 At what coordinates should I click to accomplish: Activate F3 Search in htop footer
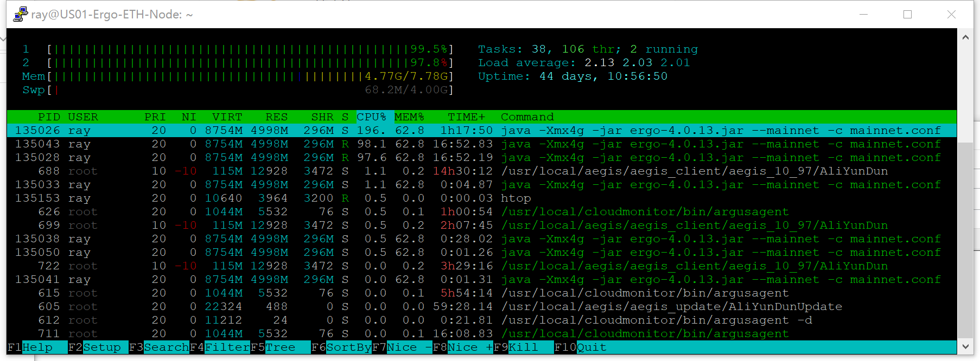point(159,347)
